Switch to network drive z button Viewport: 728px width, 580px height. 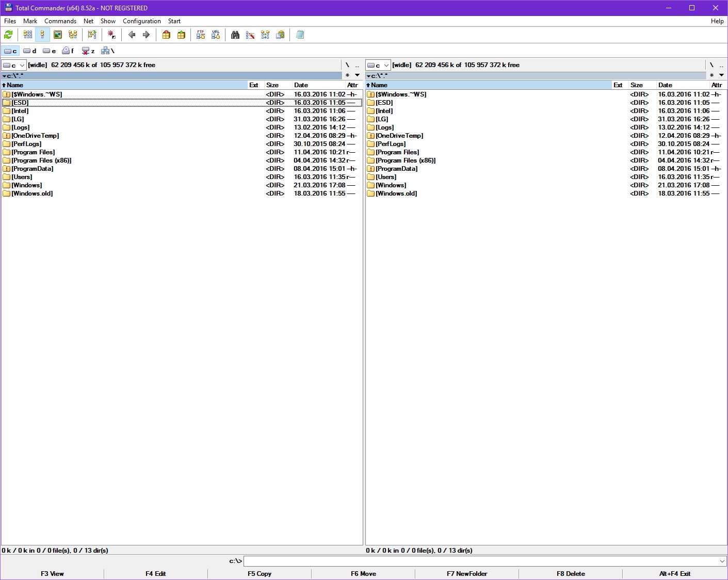(88, 51)
